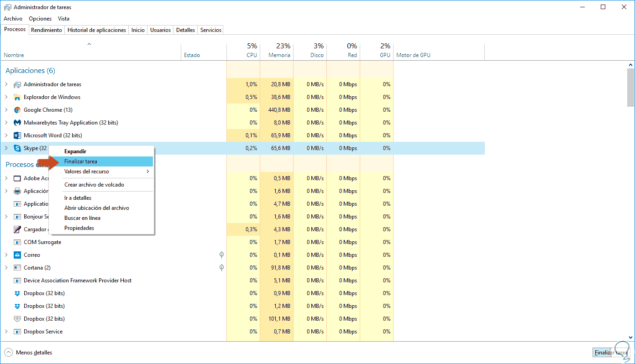Select the Dropbox Service icon

click(x=17, y=332)
